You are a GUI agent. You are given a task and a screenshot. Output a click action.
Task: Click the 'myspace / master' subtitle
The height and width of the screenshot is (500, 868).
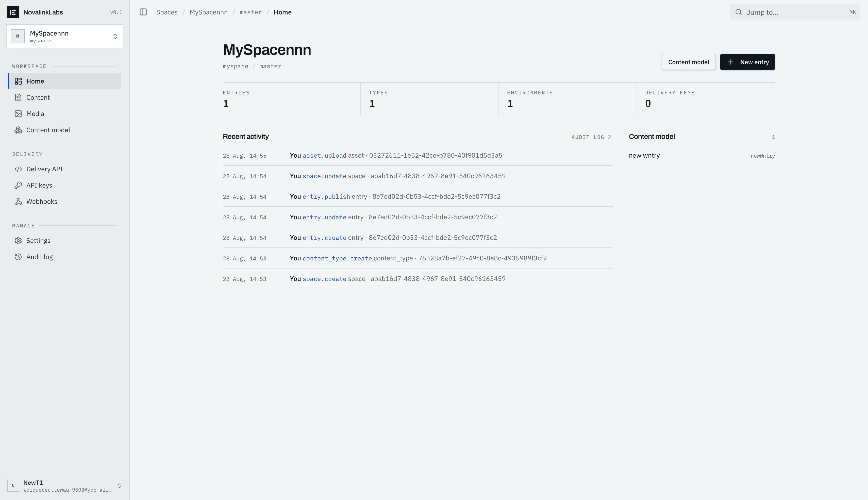252,66
